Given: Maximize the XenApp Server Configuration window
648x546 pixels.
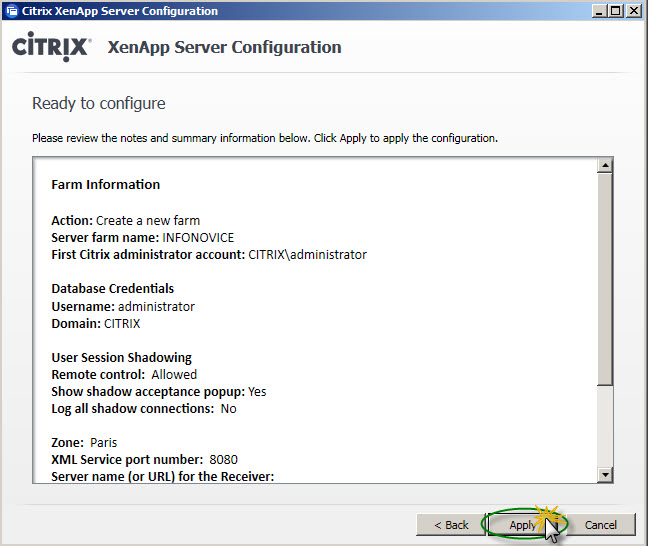Looking at the screenshot, I should [x=615, y=11].
